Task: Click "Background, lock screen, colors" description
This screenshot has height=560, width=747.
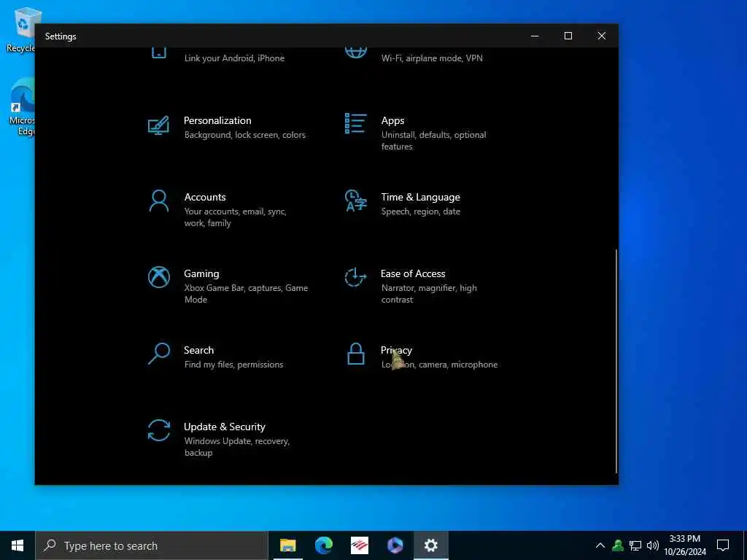Action: pos(245,135)
